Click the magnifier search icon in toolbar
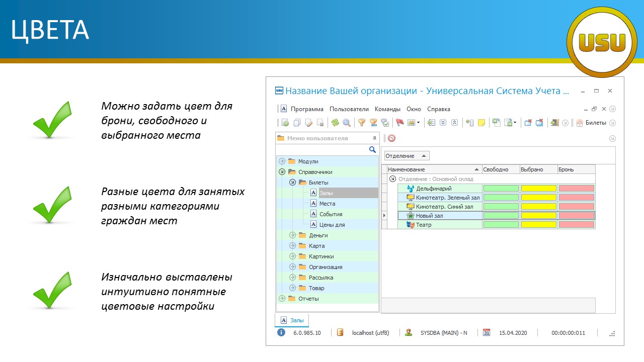Viewport: 644px width, 362px height. click(347, 123)
